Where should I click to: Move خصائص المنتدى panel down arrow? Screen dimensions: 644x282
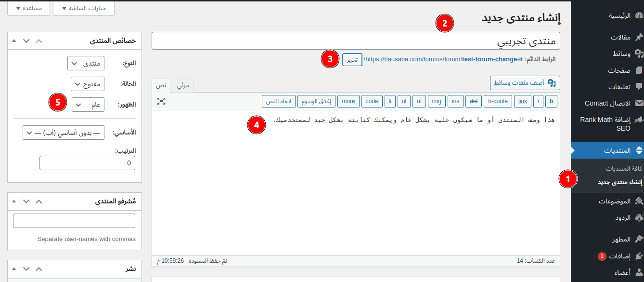point(26,41)
